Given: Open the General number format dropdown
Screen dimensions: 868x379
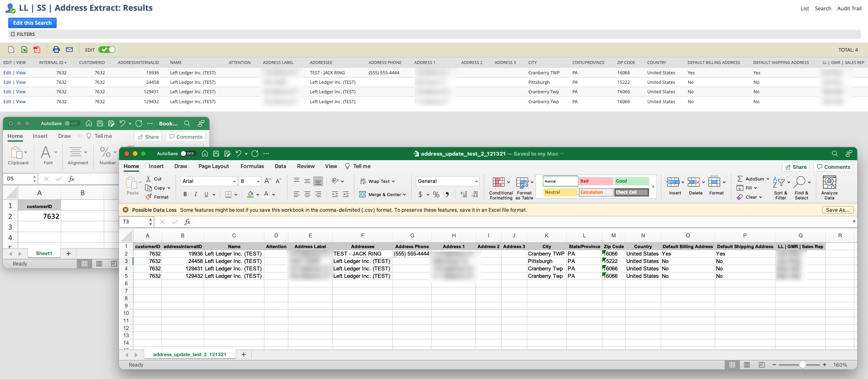Looking at the screenshot, I should pos(476,181).
